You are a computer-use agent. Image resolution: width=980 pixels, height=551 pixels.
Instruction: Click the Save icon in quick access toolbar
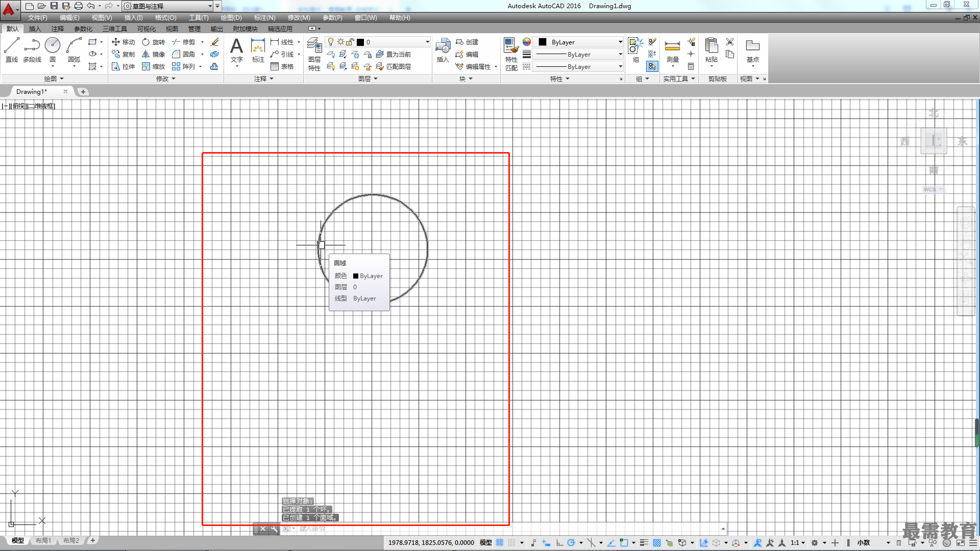pyautogui.click(x=54, y=6)
